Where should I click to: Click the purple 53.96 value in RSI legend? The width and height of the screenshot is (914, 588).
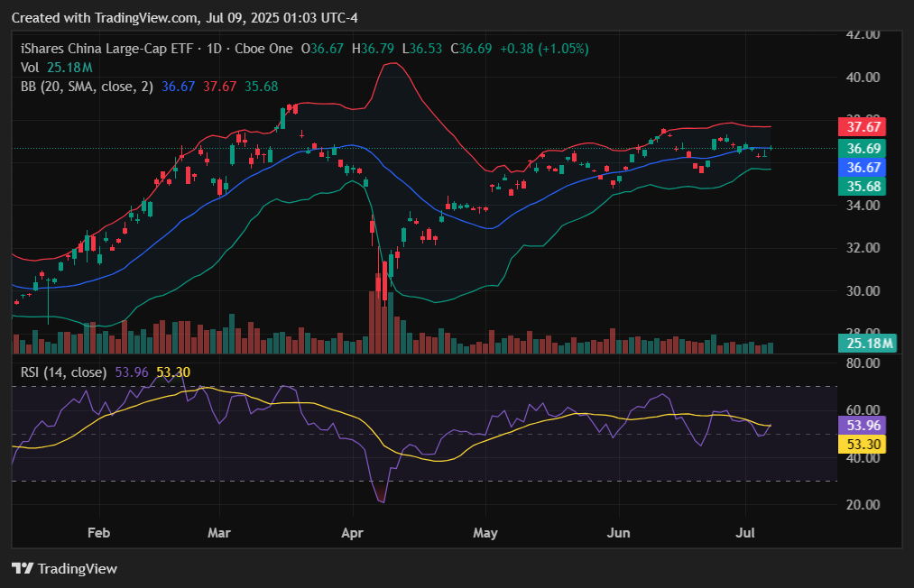tap(132, 372)
